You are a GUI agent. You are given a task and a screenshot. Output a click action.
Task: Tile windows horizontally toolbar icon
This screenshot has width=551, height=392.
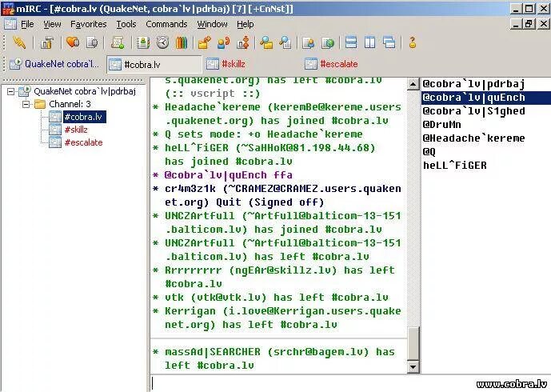tap(351, 43)
